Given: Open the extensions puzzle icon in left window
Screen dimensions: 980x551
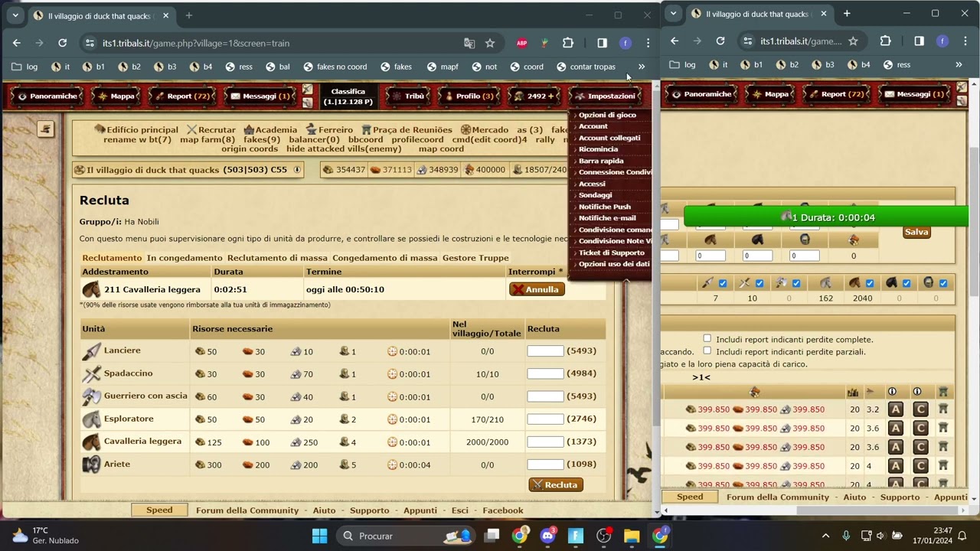Looking at the screenshot, I should click(567, 43).
